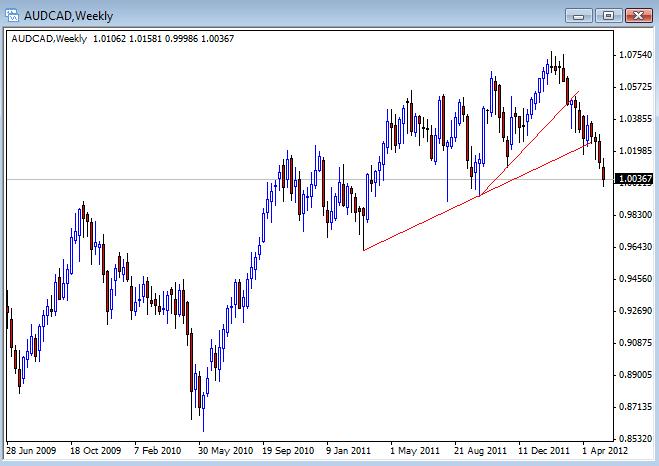
Task: Click the OHLC info text at chart top
Action: point(122,39)
